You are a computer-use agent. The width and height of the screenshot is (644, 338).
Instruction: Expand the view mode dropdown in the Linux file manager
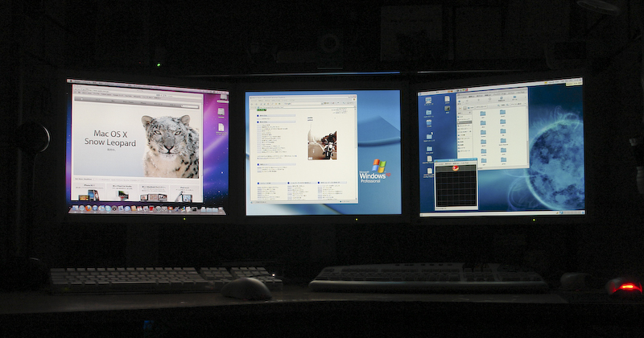(518, 103)
